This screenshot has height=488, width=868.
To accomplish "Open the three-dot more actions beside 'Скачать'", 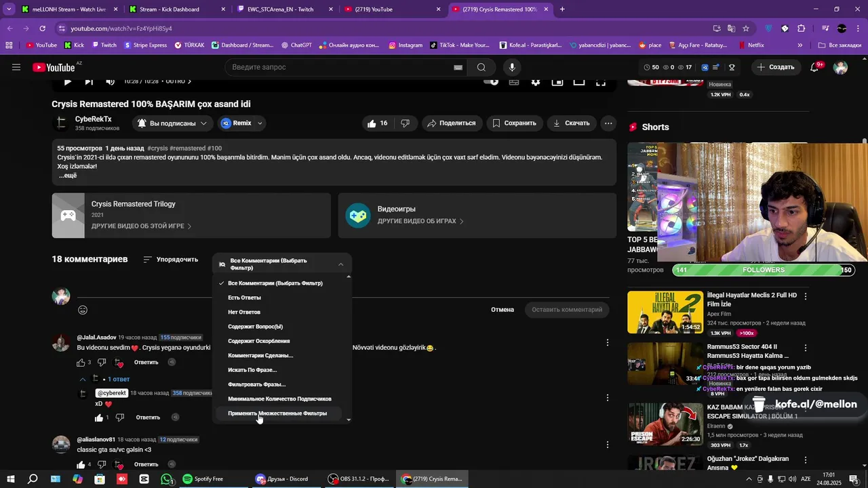I will pos(608,123).
